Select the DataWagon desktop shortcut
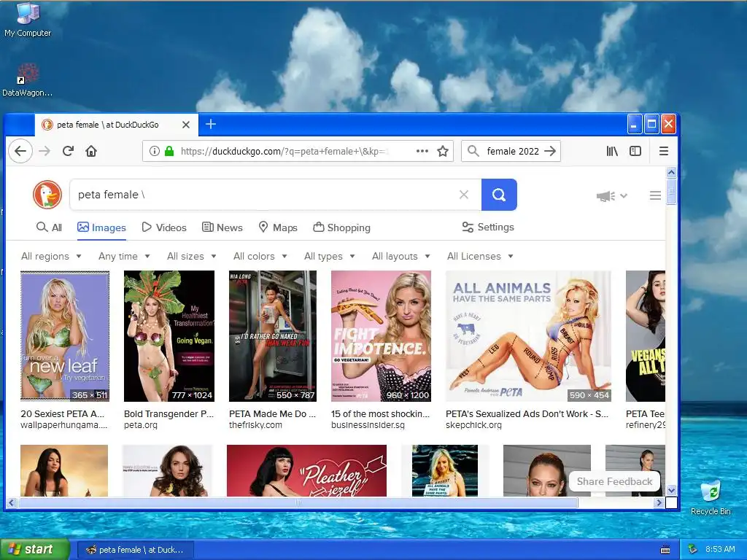Image resolution: width=747 pixels, height=560 pixels. click(28, 80)
